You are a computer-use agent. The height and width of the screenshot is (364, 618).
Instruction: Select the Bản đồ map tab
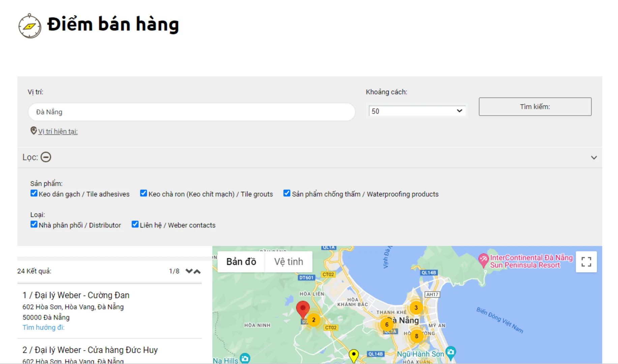241,262
